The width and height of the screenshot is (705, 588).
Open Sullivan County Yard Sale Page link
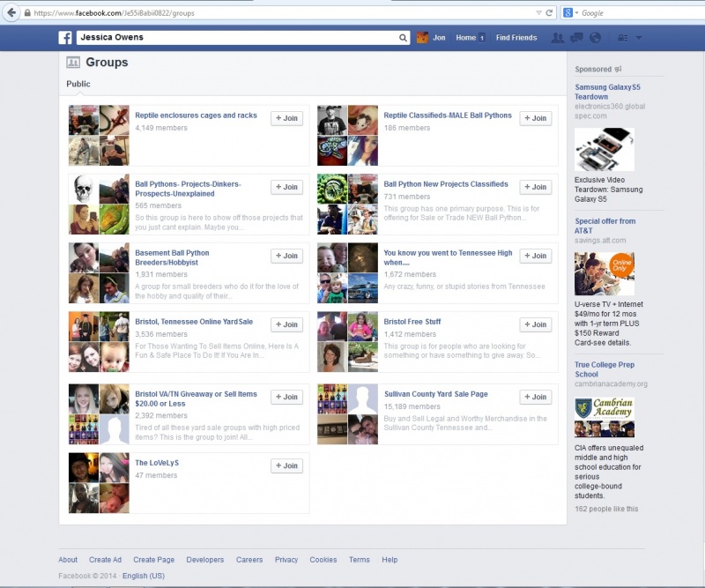click(x=435, y=394)
